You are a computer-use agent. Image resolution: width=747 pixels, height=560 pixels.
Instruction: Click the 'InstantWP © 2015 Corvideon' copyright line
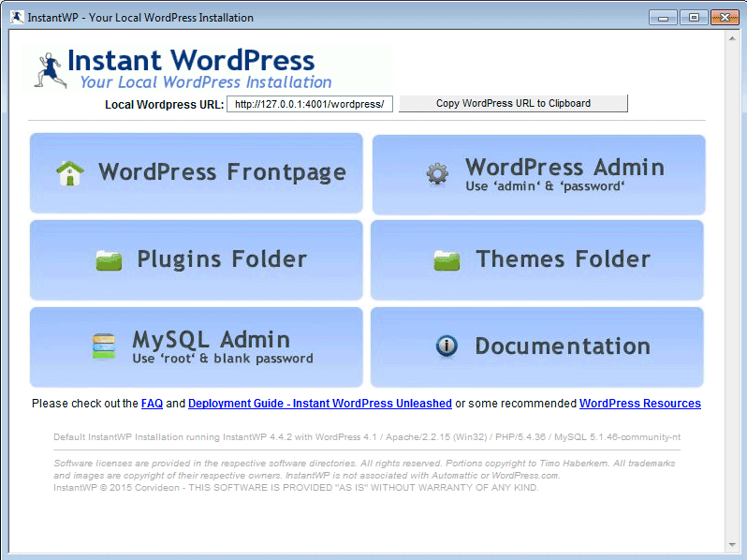pos(296,488)
